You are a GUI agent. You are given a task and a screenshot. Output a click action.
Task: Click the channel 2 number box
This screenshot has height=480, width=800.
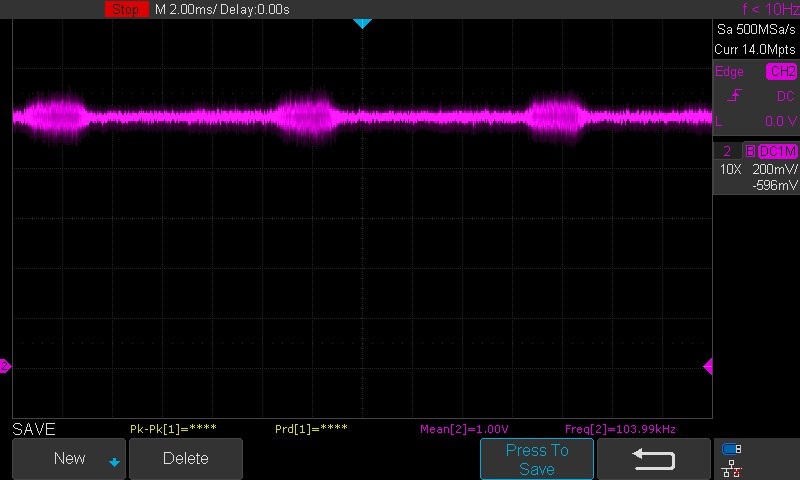(727, 151)
